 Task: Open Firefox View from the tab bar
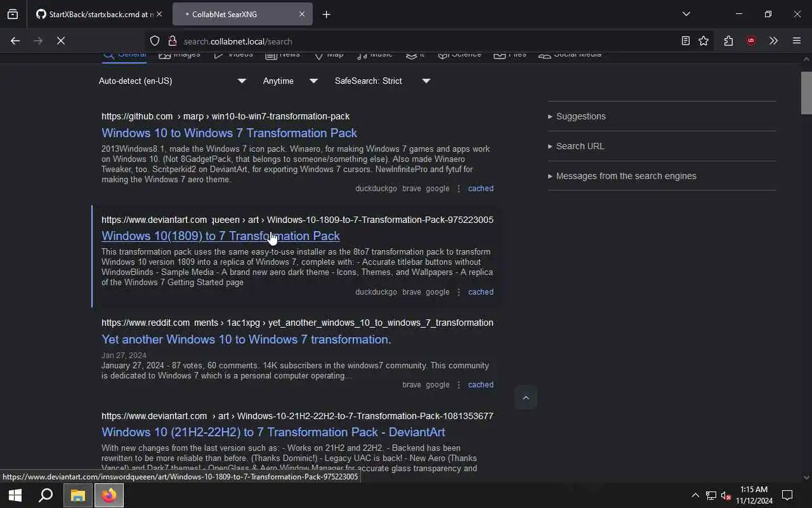point(13,14)
